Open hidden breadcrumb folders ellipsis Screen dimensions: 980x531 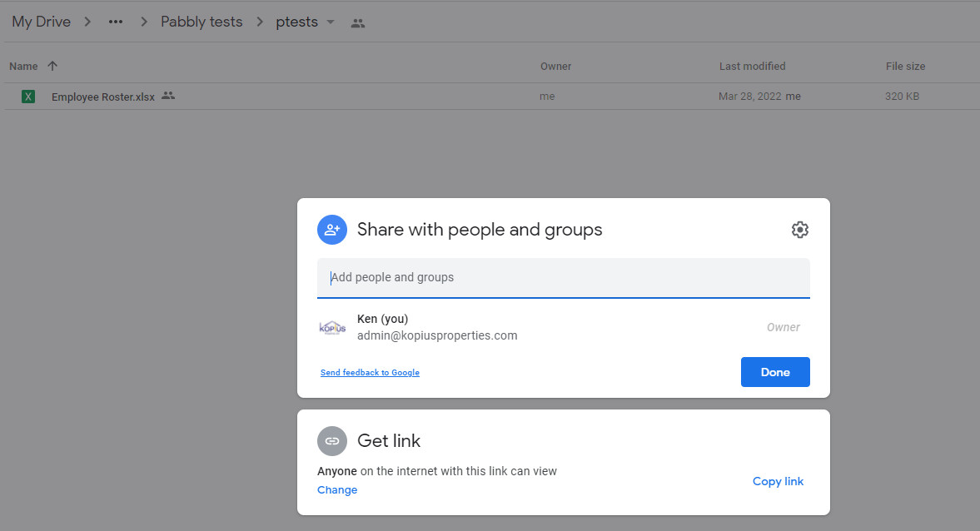[x=116, y=22]
